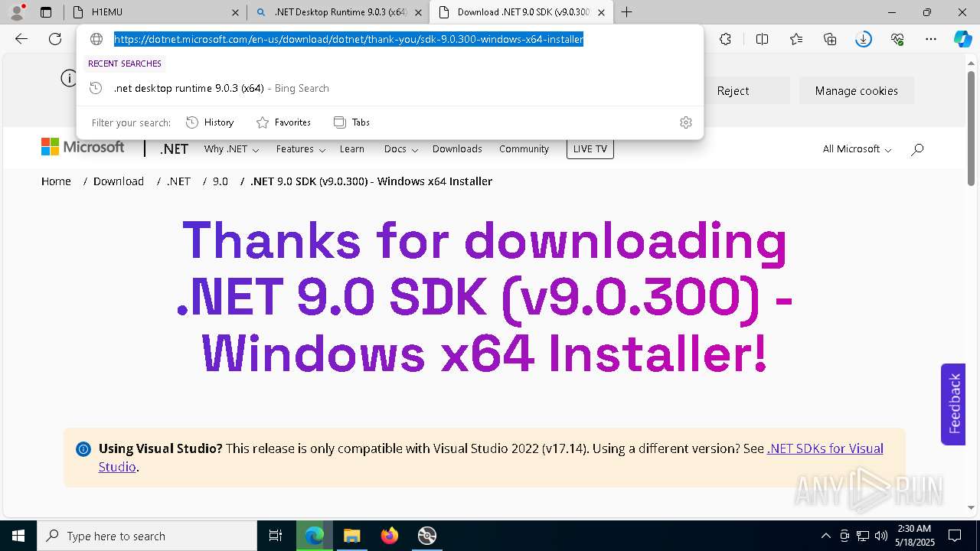The height and width of the screenshot is (551, 980).
Task: Open the Downloads nav item
Action: (457, 149)
